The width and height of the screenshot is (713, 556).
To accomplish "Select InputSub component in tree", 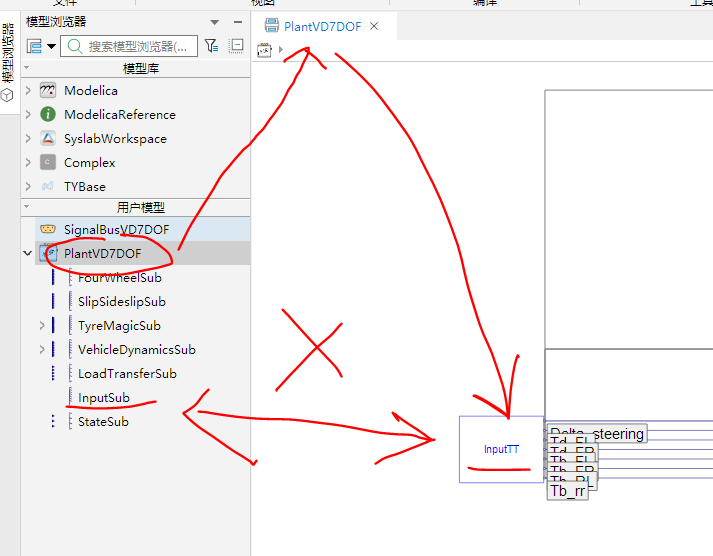I will [104, 398].
